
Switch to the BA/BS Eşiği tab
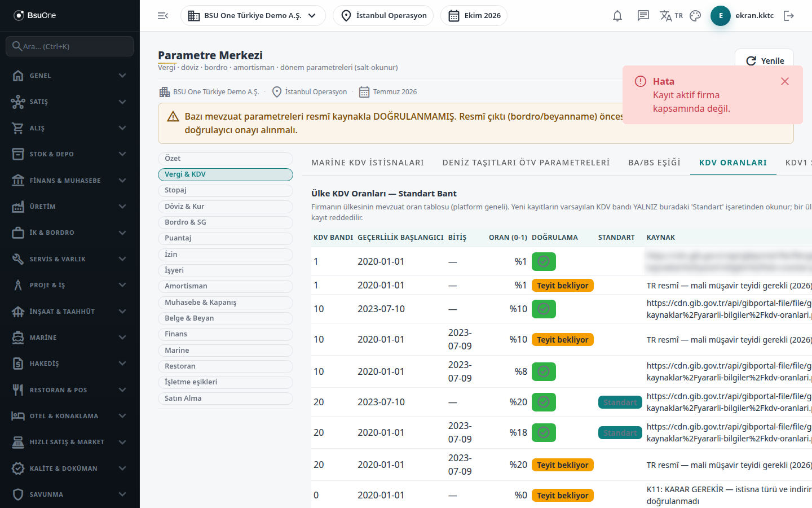tap(654, 163)
